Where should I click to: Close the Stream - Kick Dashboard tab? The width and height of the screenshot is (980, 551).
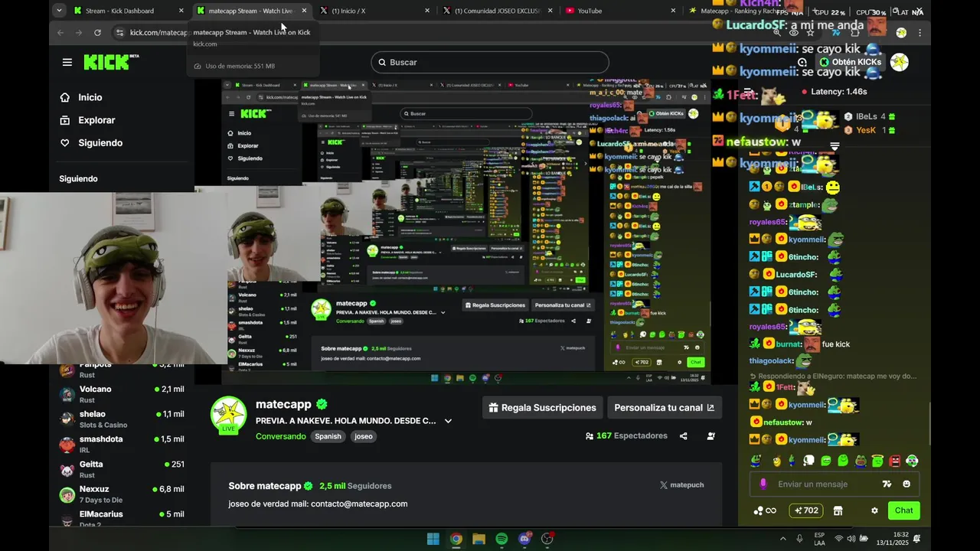click(x=181, y=11)
